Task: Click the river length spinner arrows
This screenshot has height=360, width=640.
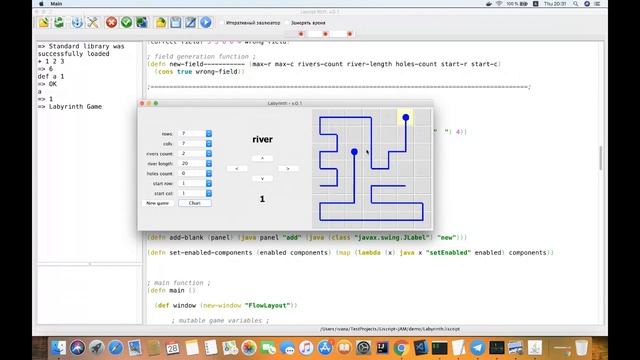Action: point(209,163)
